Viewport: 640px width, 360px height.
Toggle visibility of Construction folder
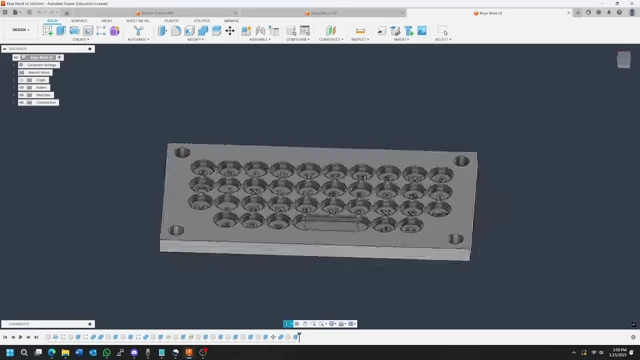coord(22,102)
